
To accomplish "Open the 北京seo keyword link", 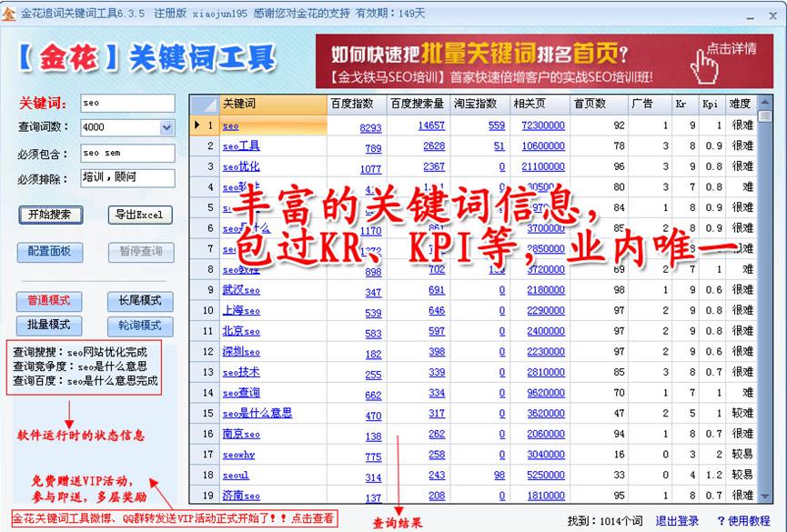I will [x=241, y=331].
